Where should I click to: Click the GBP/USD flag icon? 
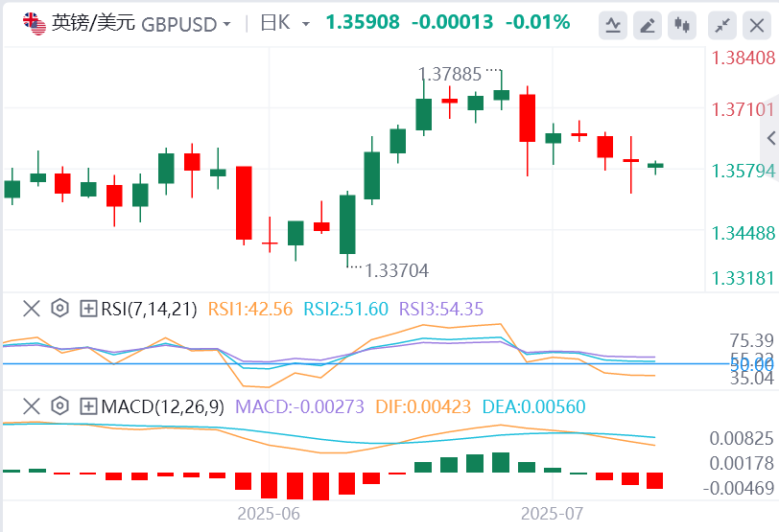35,23
